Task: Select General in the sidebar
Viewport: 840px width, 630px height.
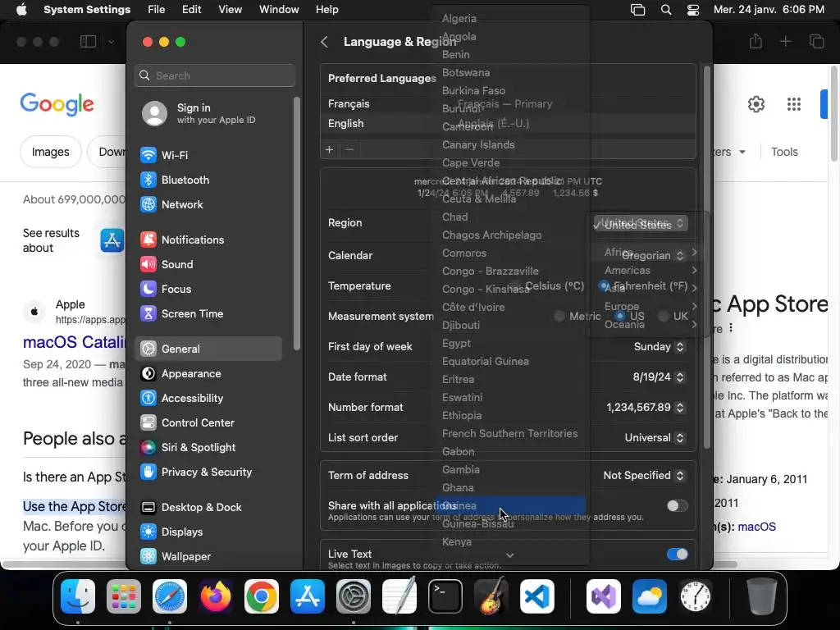Action: click(208, 349)
